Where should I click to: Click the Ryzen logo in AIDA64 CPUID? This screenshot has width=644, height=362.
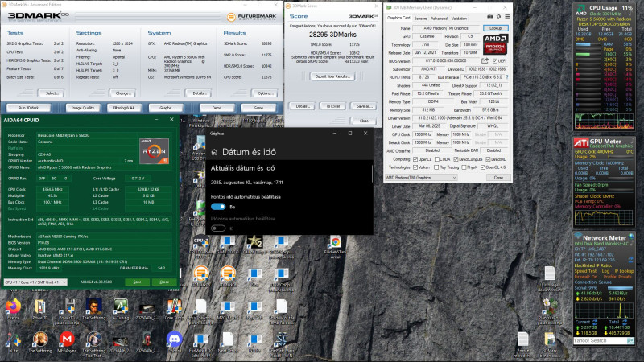click(154, 151)
